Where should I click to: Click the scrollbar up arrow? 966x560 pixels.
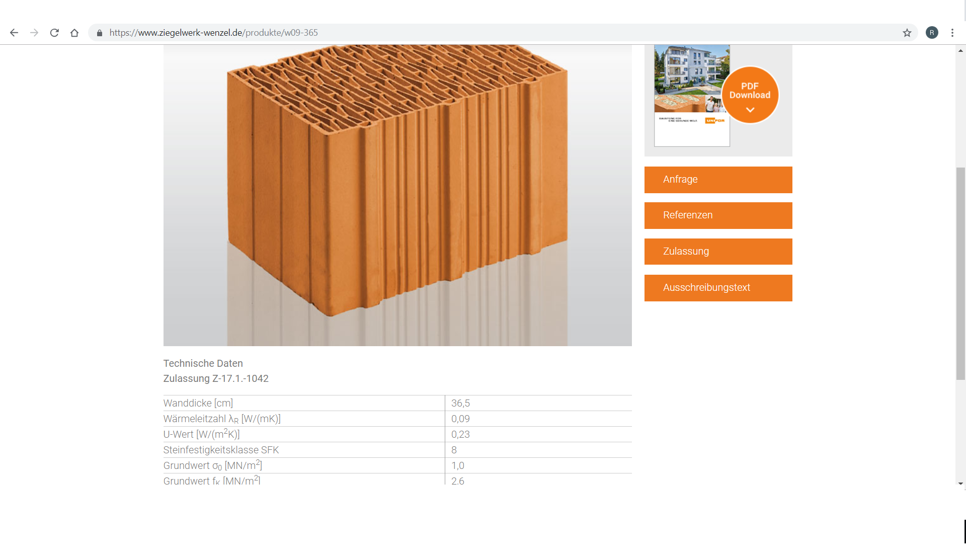coord(960,51)
